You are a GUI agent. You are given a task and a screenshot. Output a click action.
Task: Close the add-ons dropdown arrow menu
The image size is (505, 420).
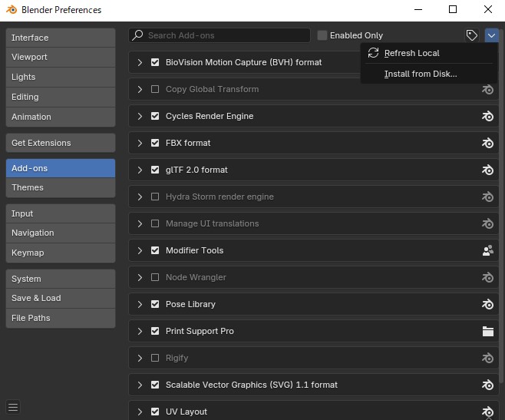coord(491,35)
